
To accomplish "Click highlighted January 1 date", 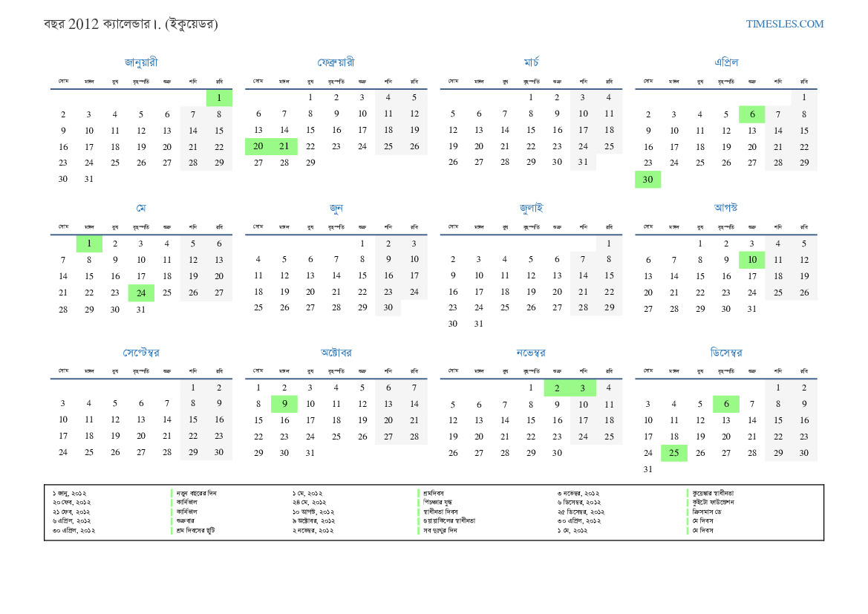I will pyautogui.click(x=219, y=97).
